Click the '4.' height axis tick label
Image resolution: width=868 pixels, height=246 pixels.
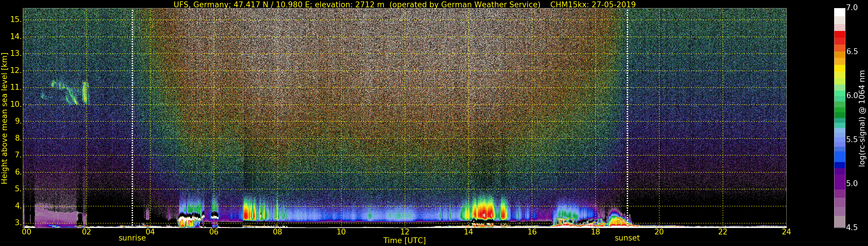click(x=18, y=206)
